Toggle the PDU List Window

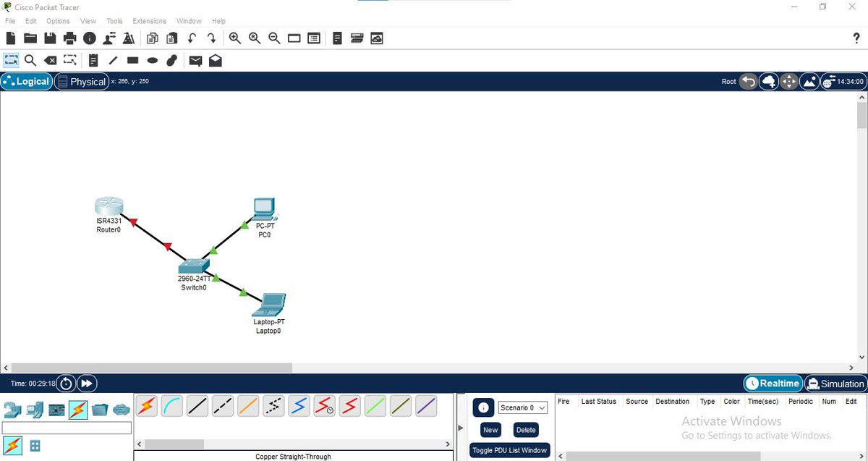tap(509, 450)
